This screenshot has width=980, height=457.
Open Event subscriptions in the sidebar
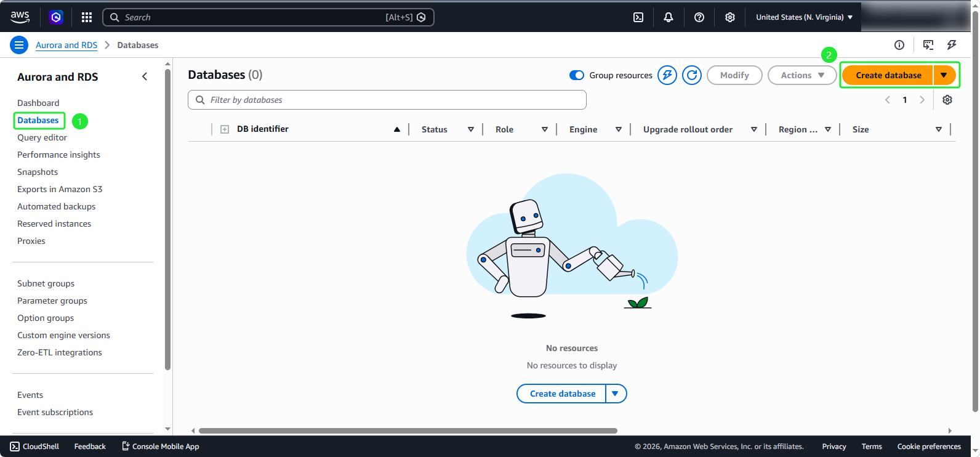tap(55, 412)
